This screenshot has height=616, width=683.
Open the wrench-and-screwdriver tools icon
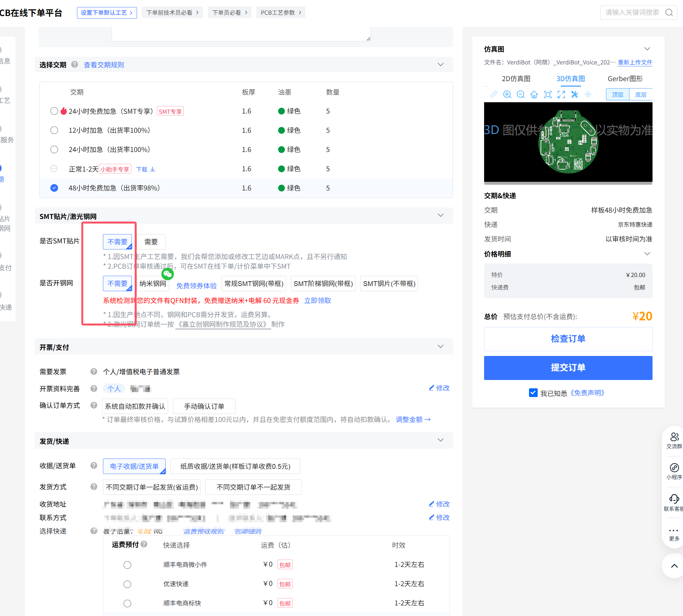pos(575,94)
